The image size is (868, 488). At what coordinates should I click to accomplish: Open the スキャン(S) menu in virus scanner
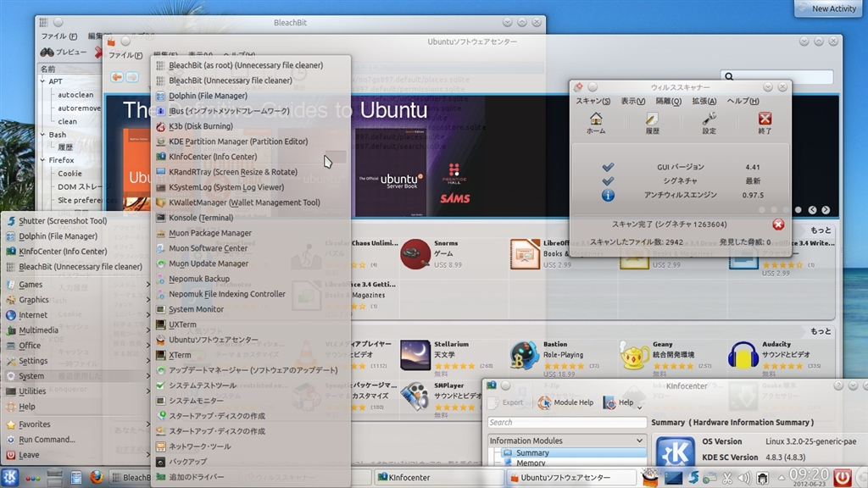pos(593,101)
